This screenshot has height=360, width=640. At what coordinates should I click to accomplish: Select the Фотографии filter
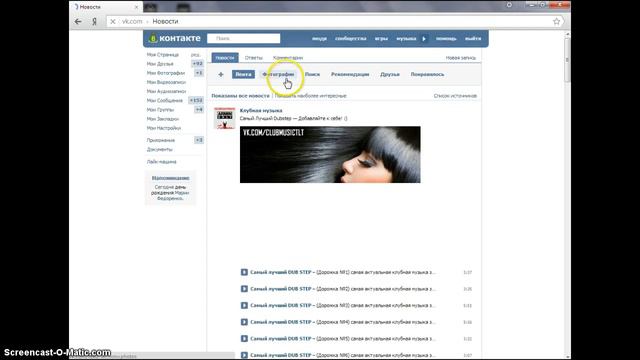coord(278,74)
